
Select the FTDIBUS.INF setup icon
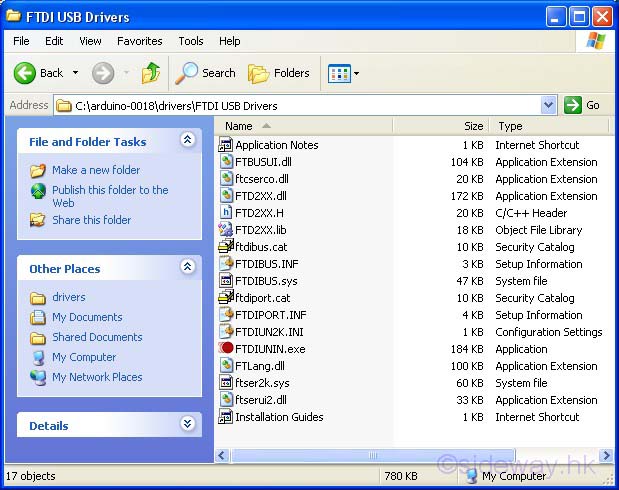coord(226,264)
